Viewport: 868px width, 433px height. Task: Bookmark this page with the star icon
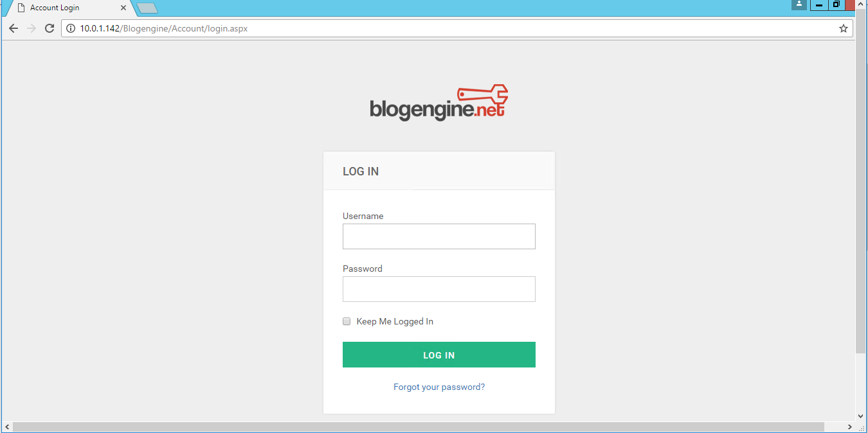844,28
